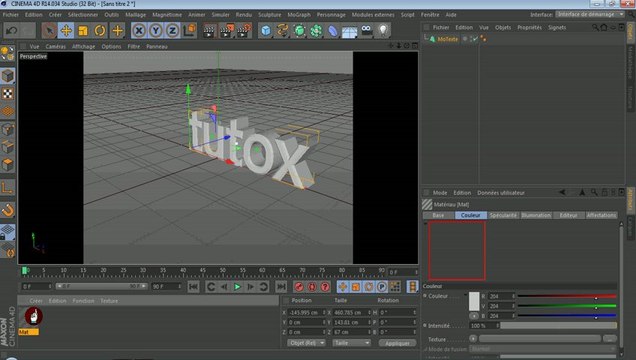Image resolution: width=636 pixels, height=360 pixels.
Task: Open the Fichier main menu
Action: 11,15
